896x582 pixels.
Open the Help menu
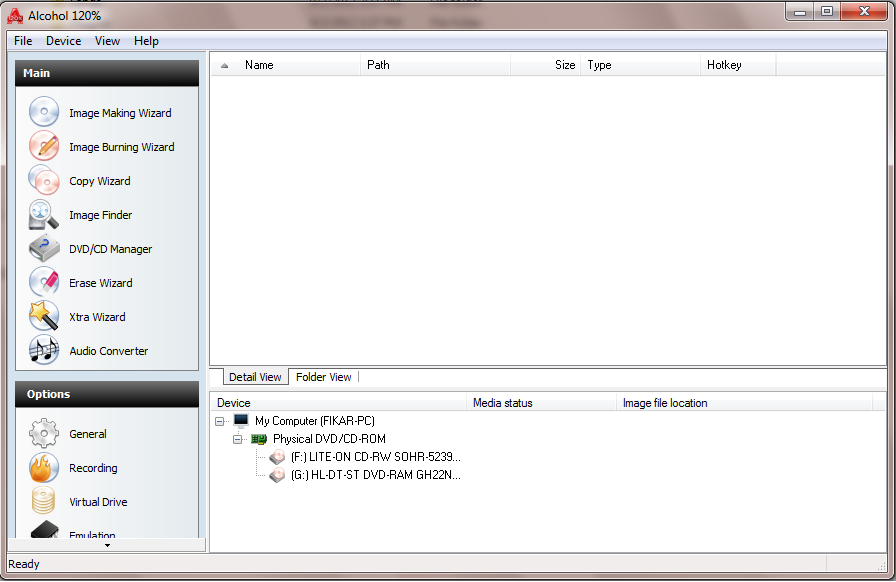click(x=146, y=41)
